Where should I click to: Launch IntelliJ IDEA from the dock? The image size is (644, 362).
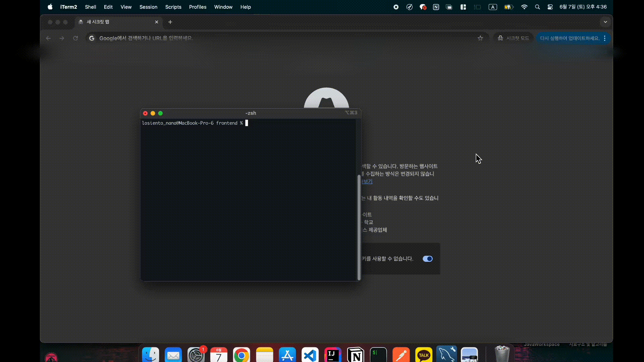(x=333, y=355)
